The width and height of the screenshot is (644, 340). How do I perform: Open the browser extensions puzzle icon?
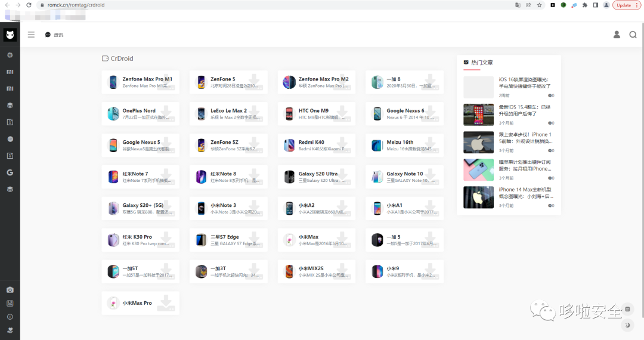(585, 5)
